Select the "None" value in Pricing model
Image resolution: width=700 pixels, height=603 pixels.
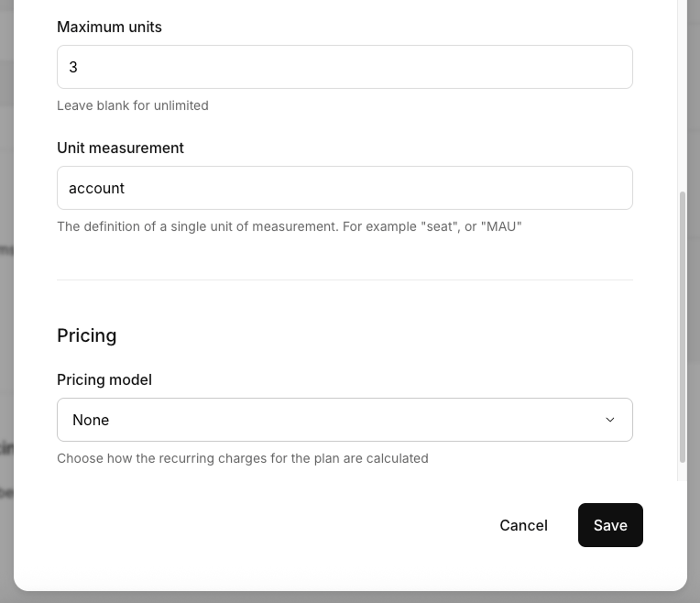pos(91,420)
